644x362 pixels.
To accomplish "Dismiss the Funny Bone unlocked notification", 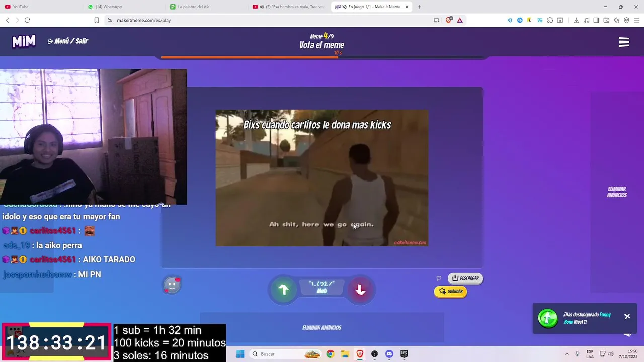I will pyautogui.click(x=627, y=316).
